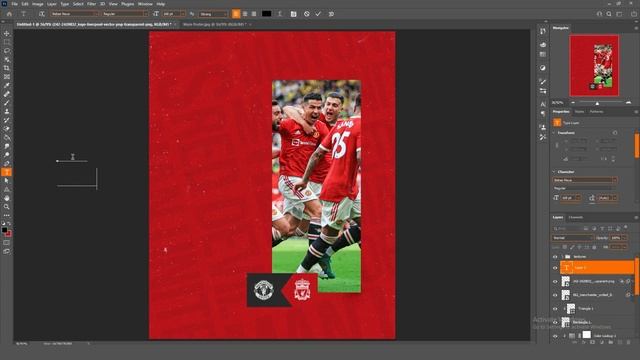This screenshot has width=640, height=360.
Task: Hide the textures group layer
Action: coord(555,257)
